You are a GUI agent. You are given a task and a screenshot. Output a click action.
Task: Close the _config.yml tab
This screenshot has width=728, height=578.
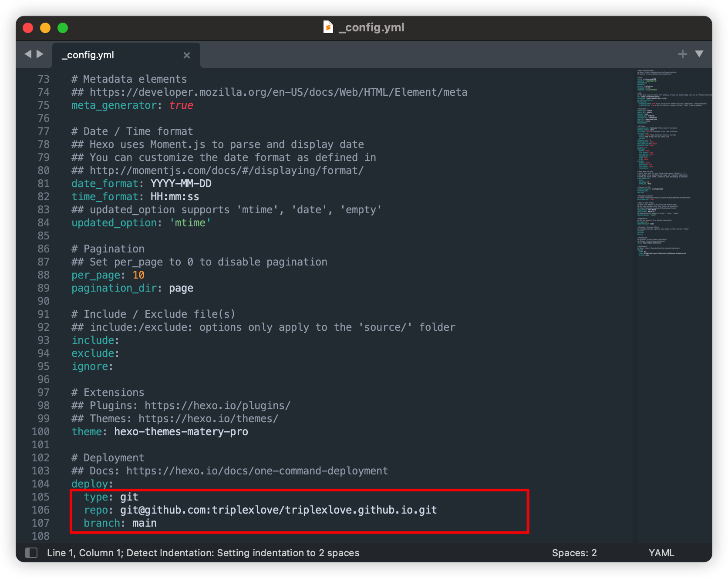[187, 55]
